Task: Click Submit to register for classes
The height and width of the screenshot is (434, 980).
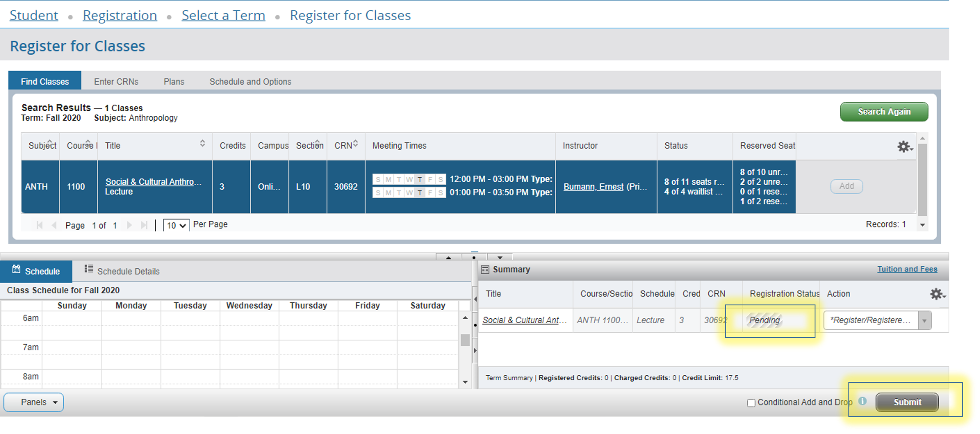Action: tap(907, 402)
